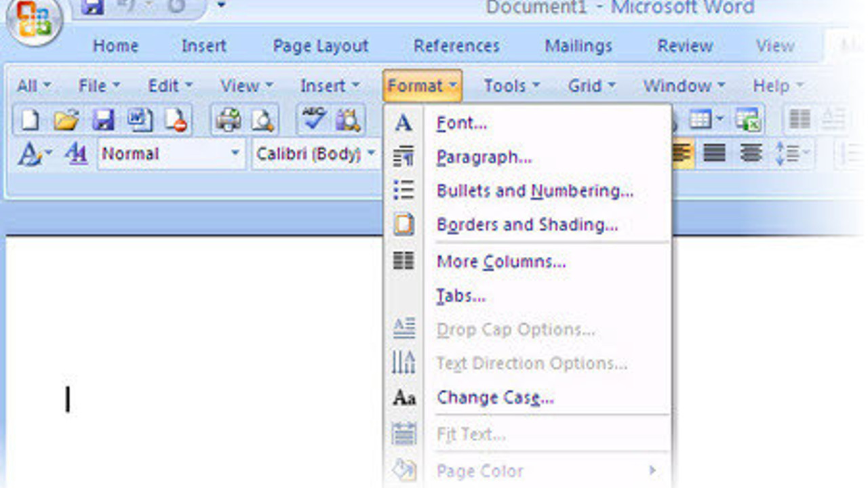Screen dimensions: 868x488
Task: Click the Save as Word document icon
Action: (140, 120)
